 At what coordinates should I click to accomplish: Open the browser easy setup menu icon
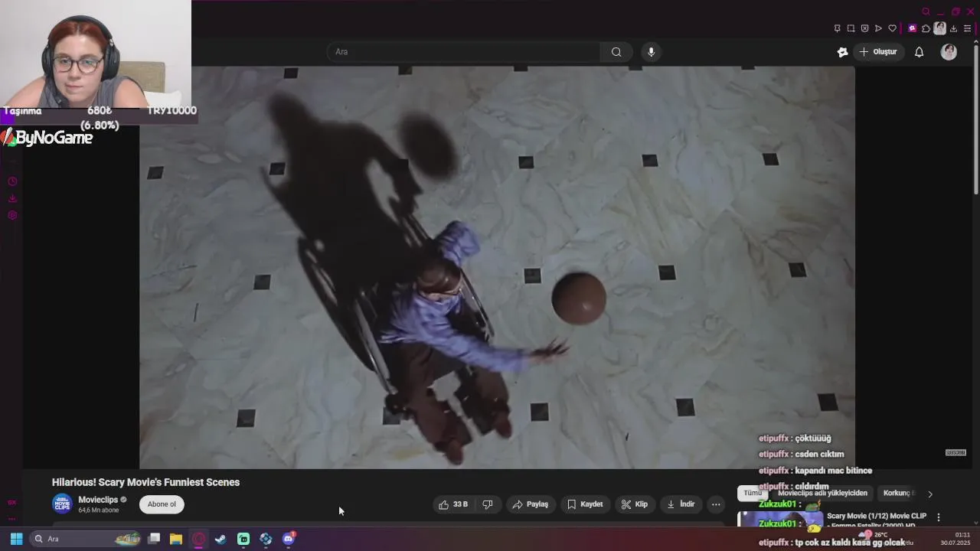[x=968, y=28]
